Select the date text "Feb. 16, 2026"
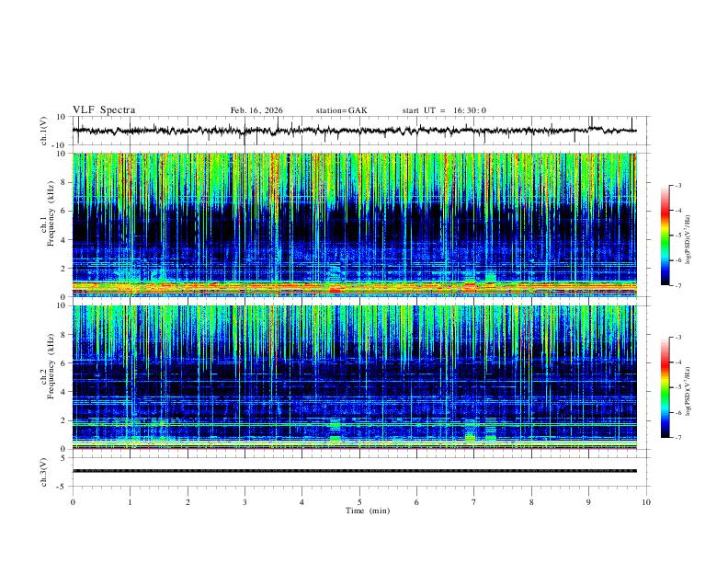This screenshot has height=563, width=728. [256, 110]
